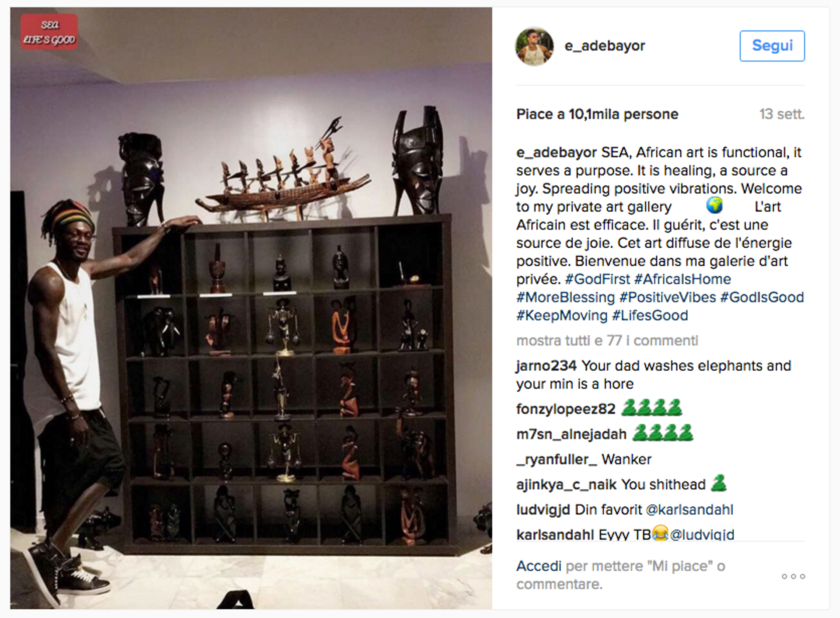Screen dimensions: 840x618
Task: Click the globe emoji in the caption
Action: [714, 206]
